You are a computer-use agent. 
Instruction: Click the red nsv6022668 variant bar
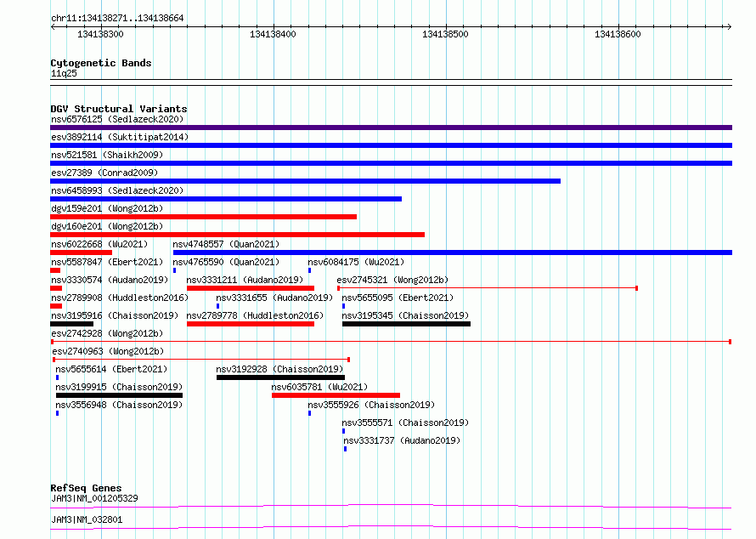[x=81, y=252]
